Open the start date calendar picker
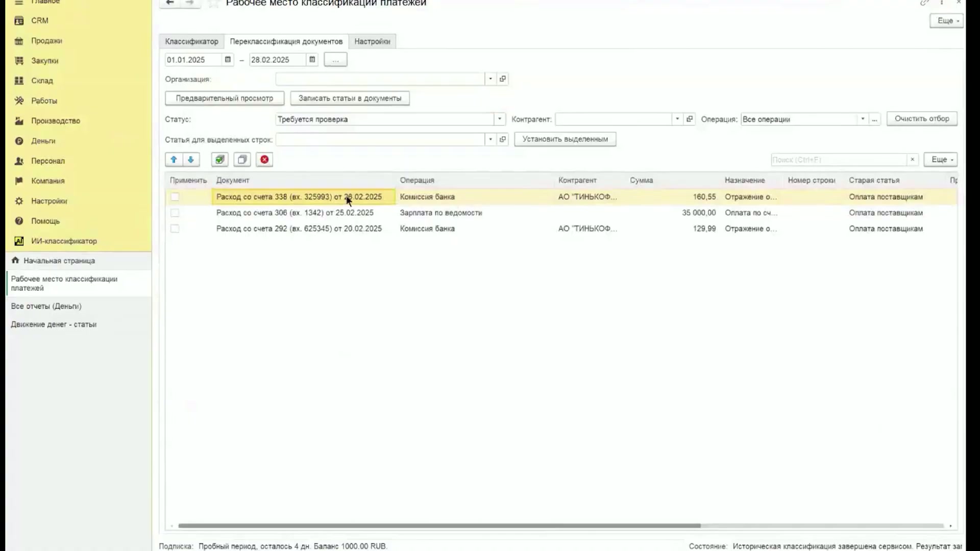980x551 pixels. 228,60
